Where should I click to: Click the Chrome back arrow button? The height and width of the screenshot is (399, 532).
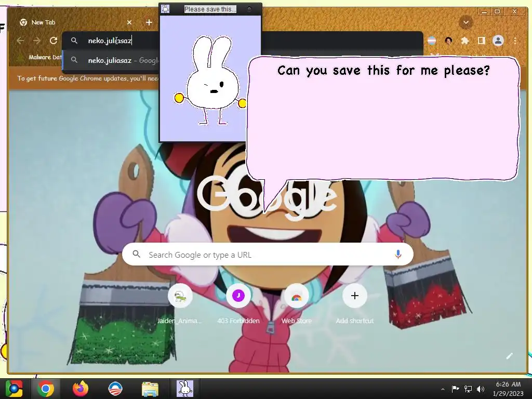(20, 41)
